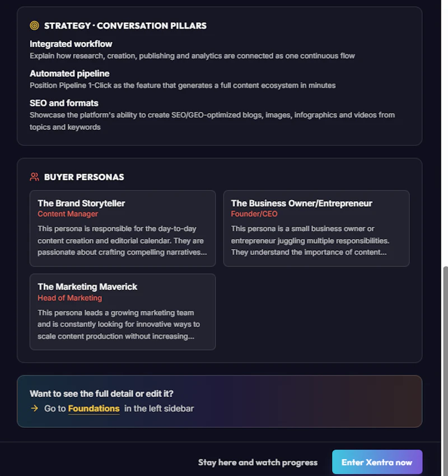Image resolution: width=448 pixels, height=476 pixels.
Task: Open the Foundations link
Action: tap(94, 408)
